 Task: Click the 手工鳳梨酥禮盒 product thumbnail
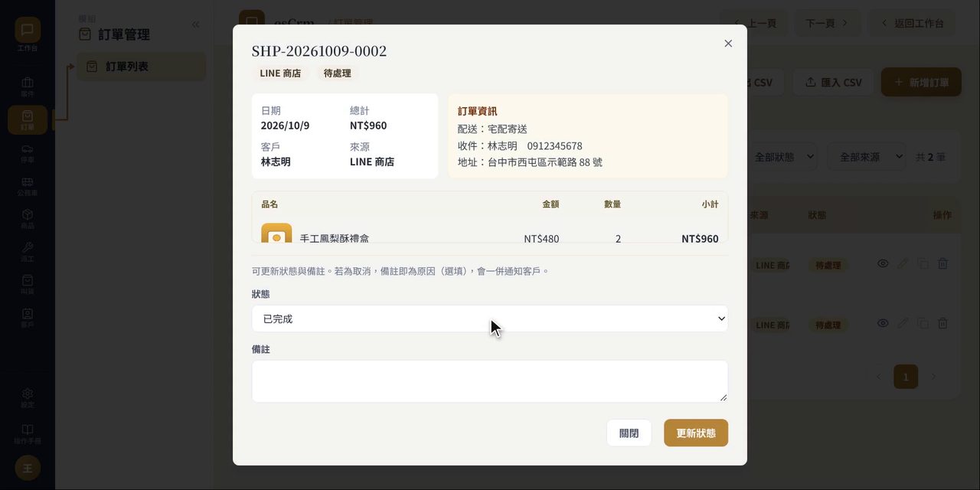point(276,234)
